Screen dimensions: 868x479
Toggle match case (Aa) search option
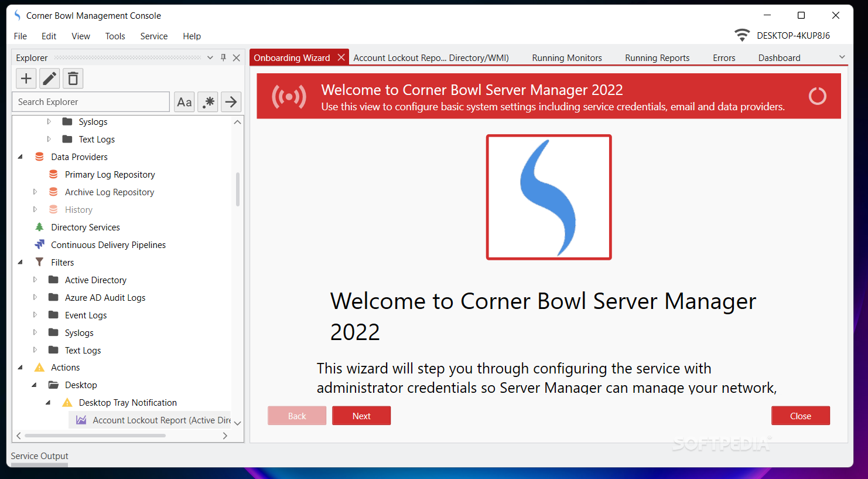point(184,102)
